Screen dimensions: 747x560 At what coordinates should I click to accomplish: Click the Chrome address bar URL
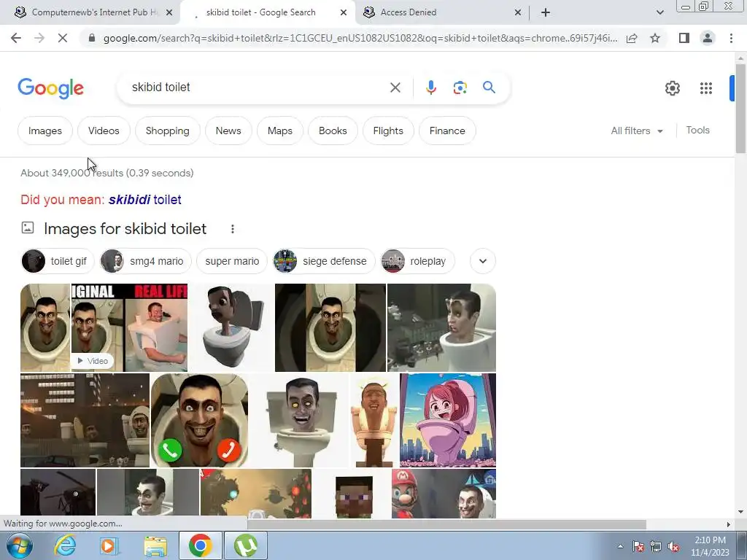[x=360, y=38]
